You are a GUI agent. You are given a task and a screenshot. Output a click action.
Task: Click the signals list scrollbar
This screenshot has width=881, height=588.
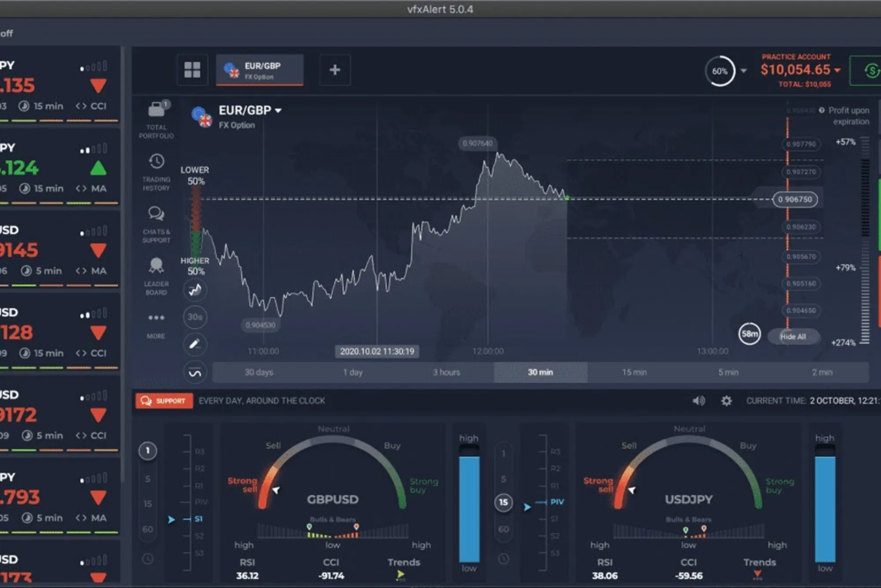[122, 264]
